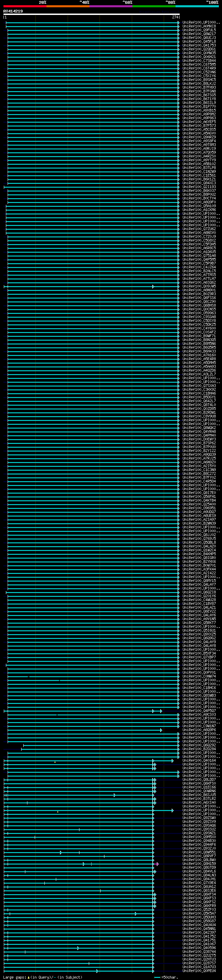
Task: Pick row label UniRef100_Q42397
Action: pyautogui.click(x=199, y=932)
